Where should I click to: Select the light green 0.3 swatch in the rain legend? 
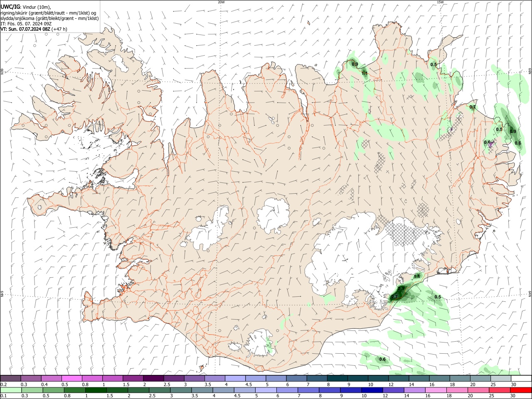(32, 390)
